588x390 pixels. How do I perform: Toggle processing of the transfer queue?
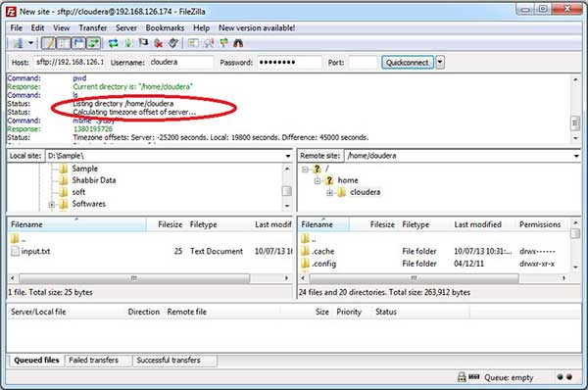click(x=128, y=43)
